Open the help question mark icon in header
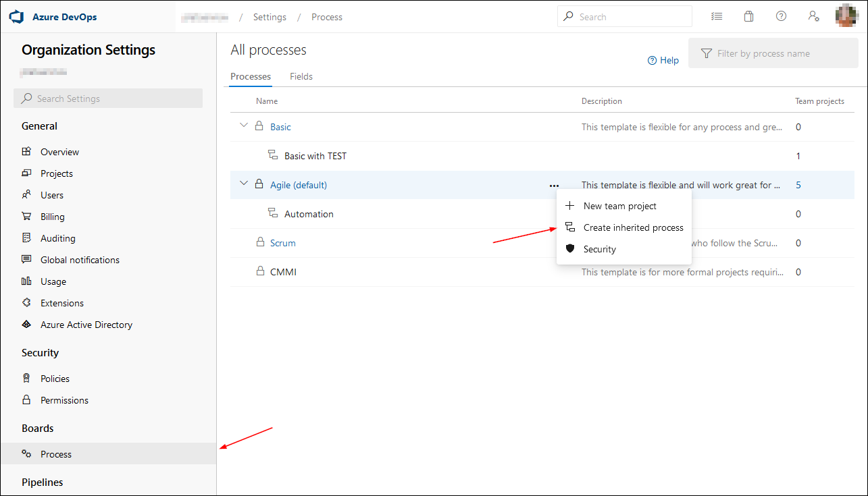 (x=782, y=17)
